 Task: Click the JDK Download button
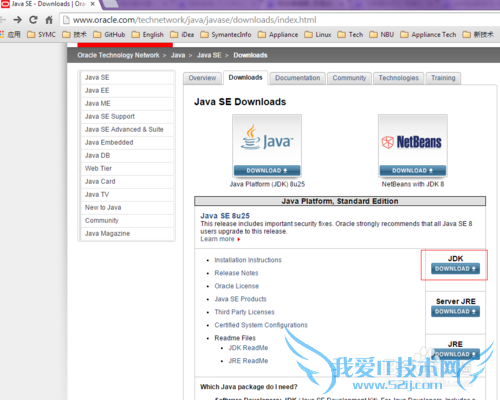click(x=455, y=269)
